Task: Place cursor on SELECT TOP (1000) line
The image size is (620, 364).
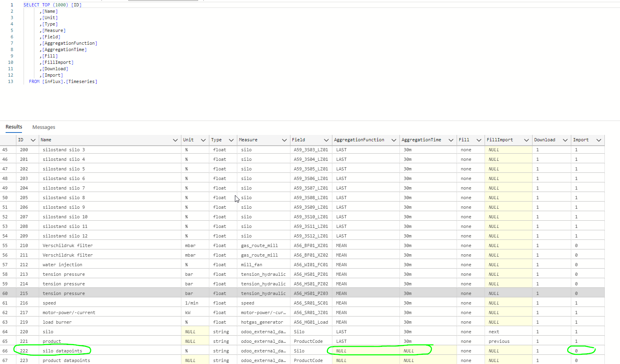Action: coord(52,5)
